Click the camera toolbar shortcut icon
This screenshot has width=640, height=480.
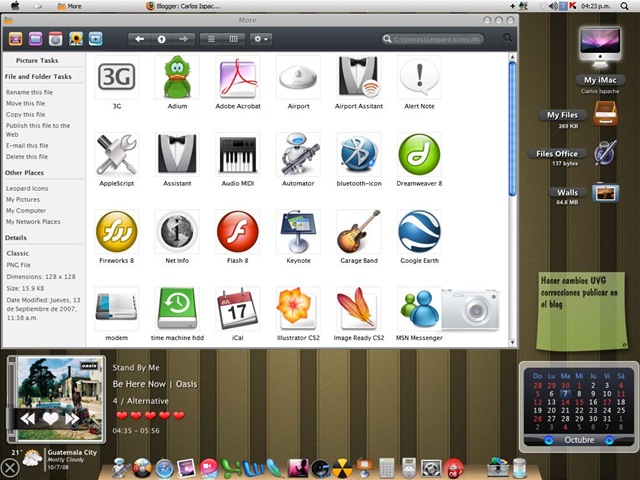pyautogui.click(x=56, y=39)
